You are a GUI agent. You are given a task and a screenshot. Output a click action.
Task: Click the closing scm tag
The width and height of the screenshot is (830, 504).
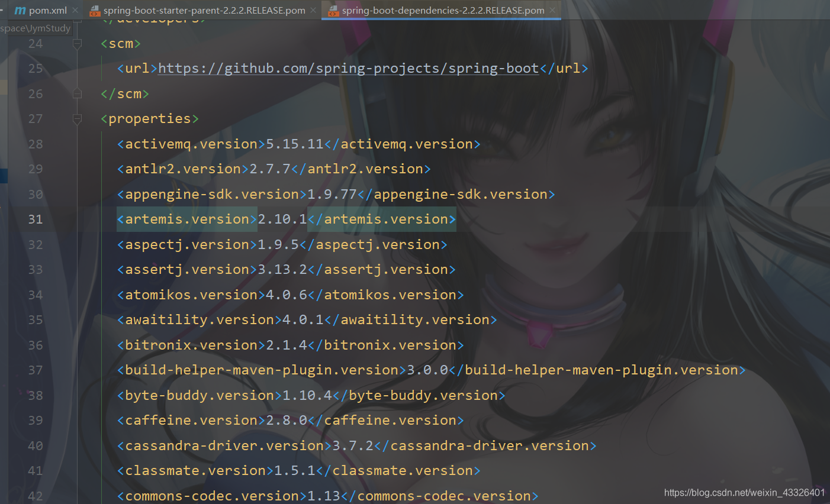pos(125,94)
